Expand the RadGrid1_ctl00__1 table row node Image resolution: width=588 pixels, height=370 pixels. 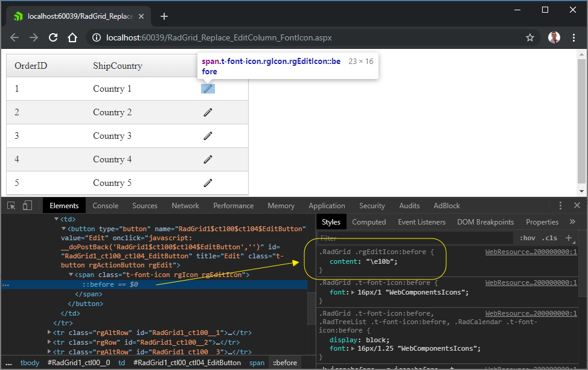tap(50, 333)
